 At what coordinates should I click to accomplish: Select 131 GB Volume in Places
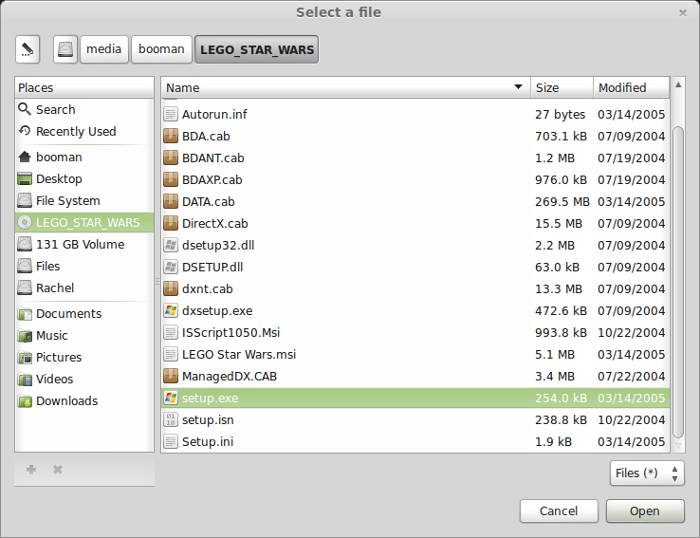pos(84,244)
